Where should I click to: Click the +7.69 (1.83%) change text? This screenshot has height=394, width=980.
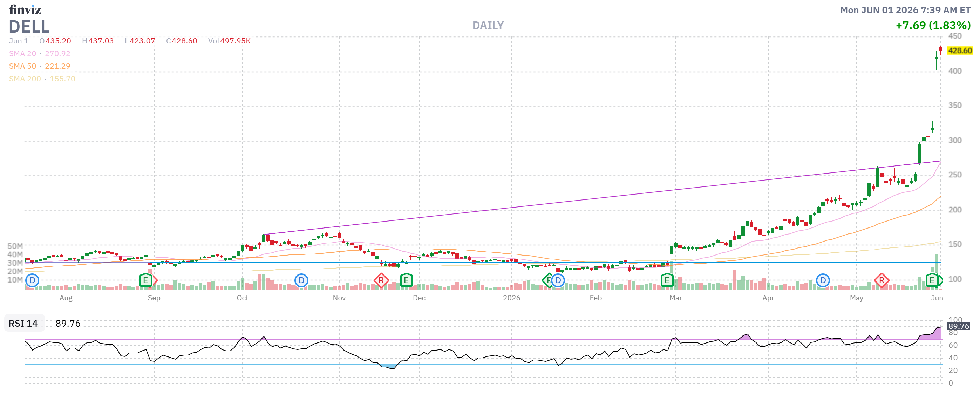point(933,26)
